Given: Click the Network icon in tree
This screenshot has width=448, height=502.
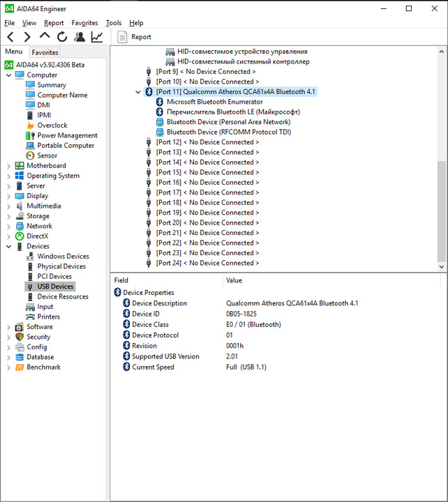Looking at the screenshot, I should coord(20,226).
